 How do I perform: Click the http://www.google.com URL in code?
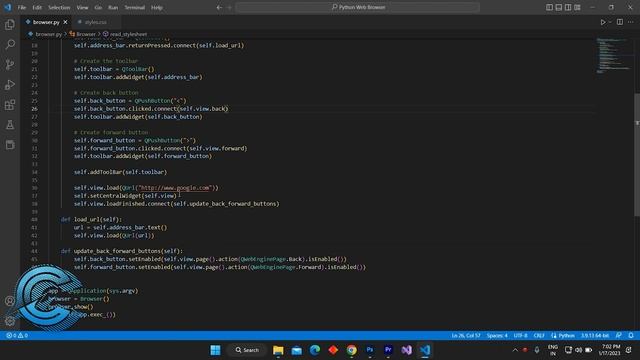point(175,188)
